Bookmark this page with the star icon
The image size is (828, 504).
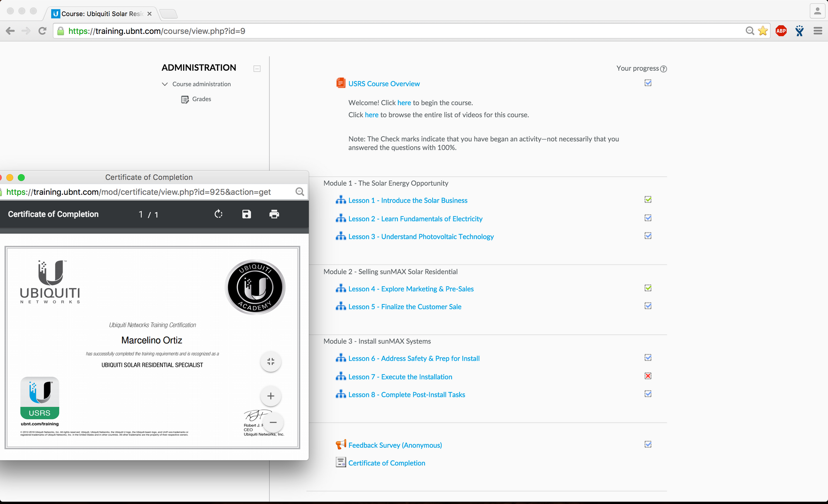point(763,31)
